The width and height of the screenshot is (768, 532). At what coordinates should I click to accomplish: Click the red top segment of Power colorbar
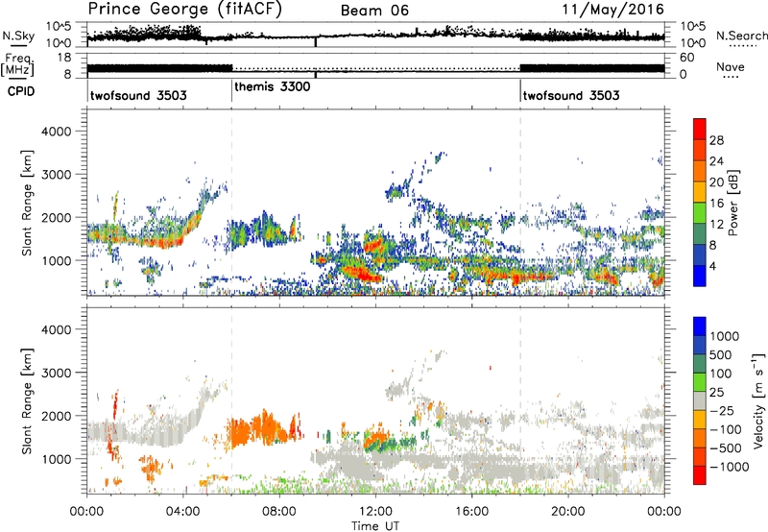pyautogui.click(x=700, y=129)
